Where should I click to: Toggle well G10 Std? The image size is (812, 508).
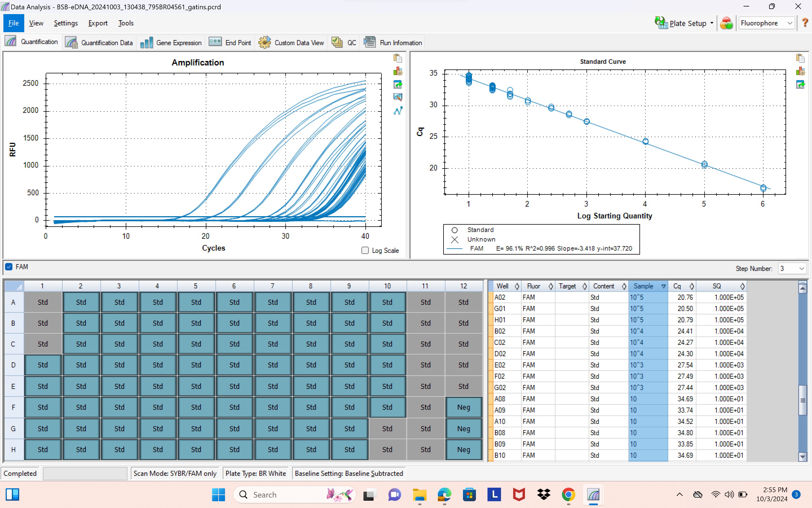click(x=387, y=429)
